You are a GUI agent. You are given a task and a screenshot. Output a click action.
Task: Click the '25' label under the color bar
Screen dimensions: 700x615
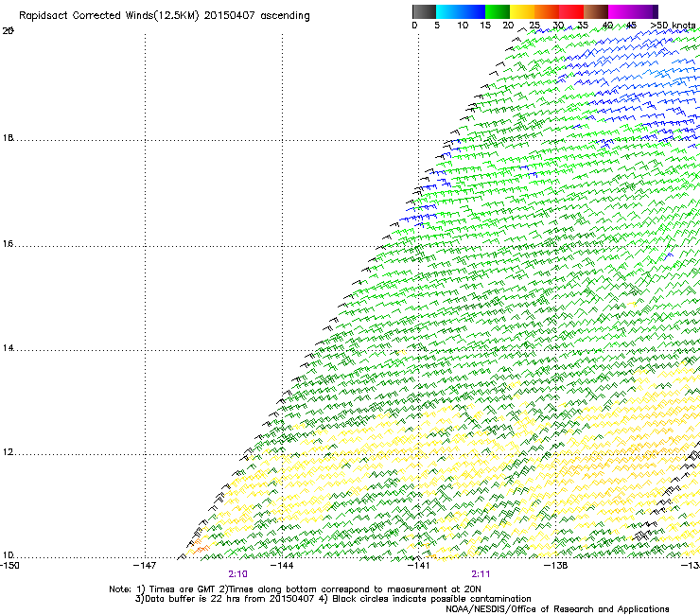534,26
